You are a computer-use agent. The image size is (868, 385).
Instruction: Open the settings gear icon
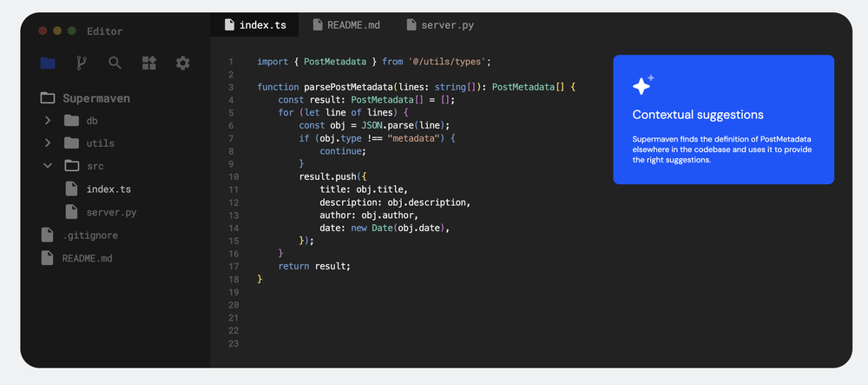click(182, 63)
